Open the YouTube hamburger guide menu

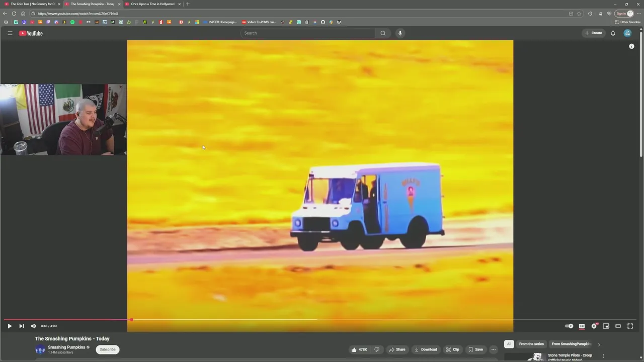point(10,33)
